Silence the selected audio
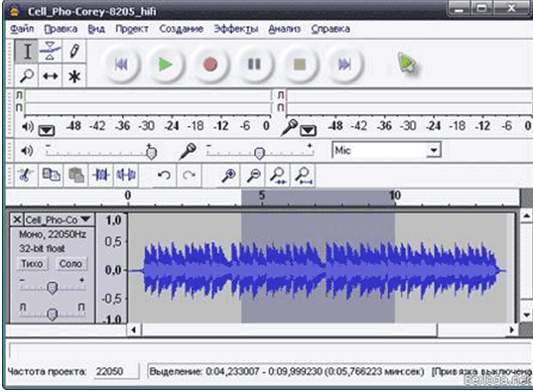 [126, 176]
